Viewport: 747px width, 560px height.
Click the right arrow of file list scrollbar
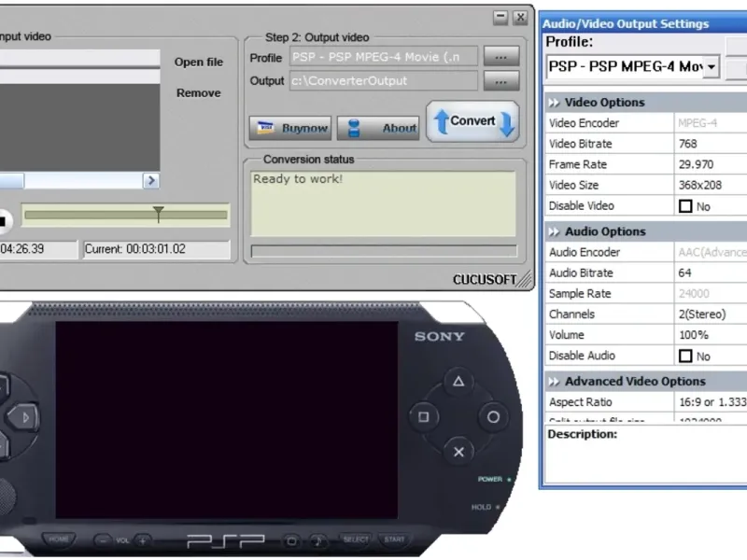(x=151, y=180)
